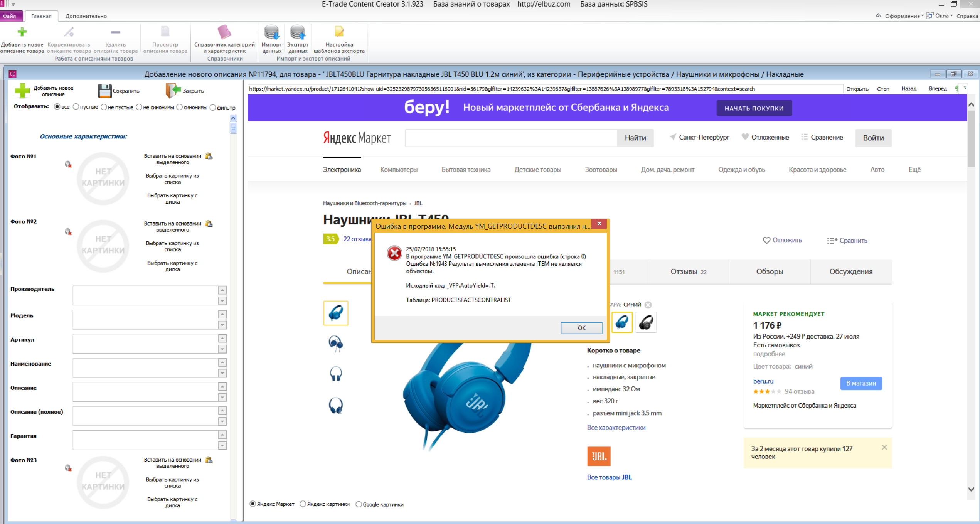Click the down arrow of Гарантия field
980x524 pixels.
click(222, 445)
